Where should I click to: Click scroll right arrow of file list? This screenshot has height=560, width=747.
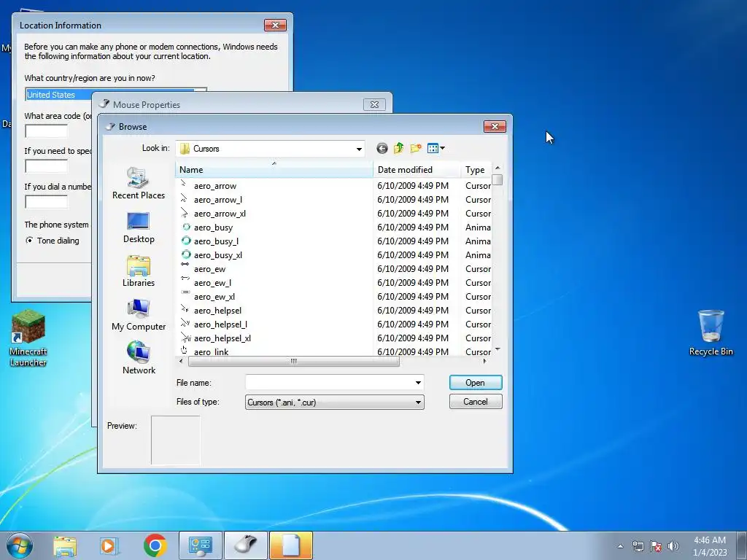pyautogui.click(x=484, y=362)
